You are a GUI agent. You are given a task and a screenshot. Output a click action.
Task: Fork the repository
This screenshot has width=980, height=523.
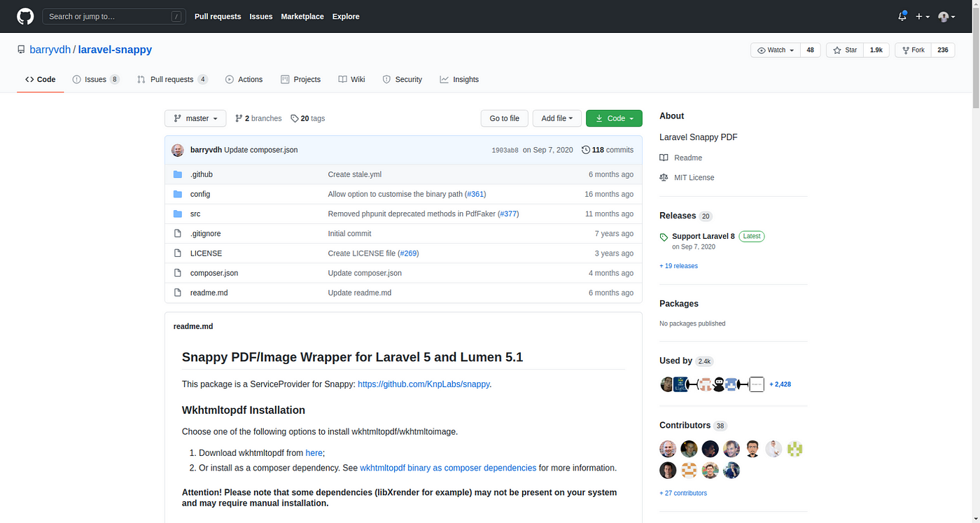tap(913, 50)
